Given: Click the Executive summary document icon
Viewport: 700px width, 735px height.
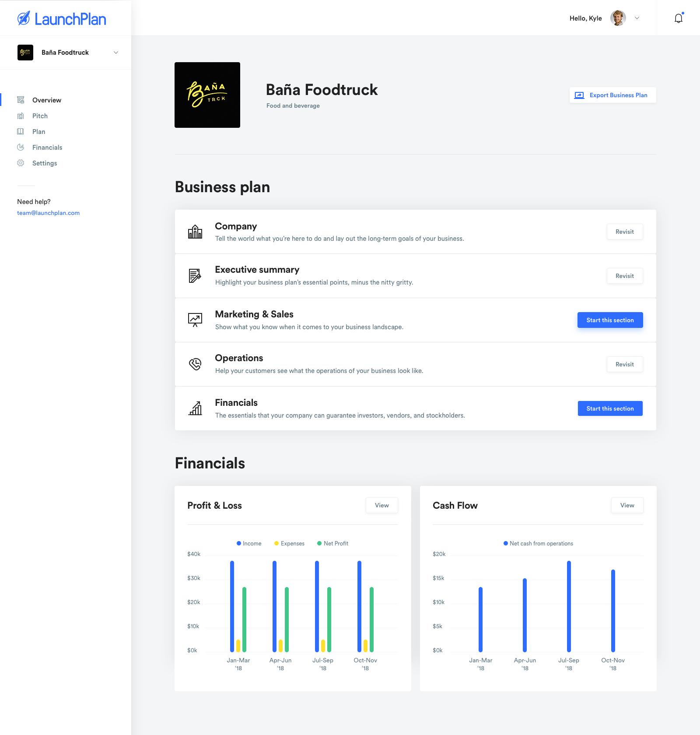Looking at the screenshot, I should point(195,276).
